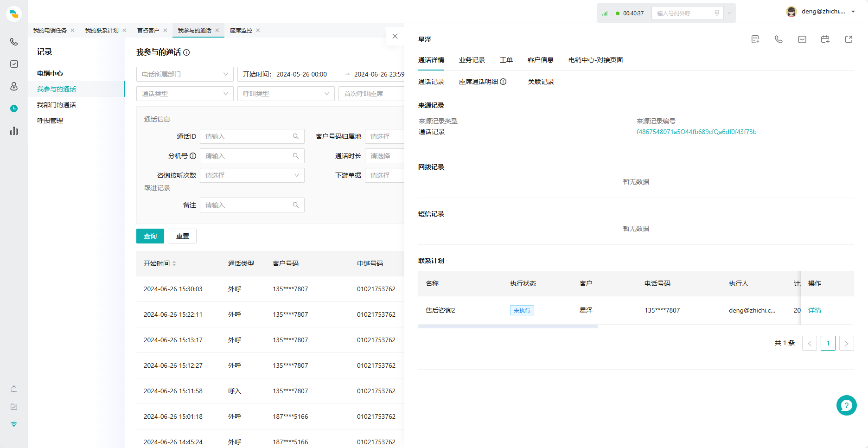Click info icon beside 座席通话明细
868x448 pixels.
click(x=503, y=82)
